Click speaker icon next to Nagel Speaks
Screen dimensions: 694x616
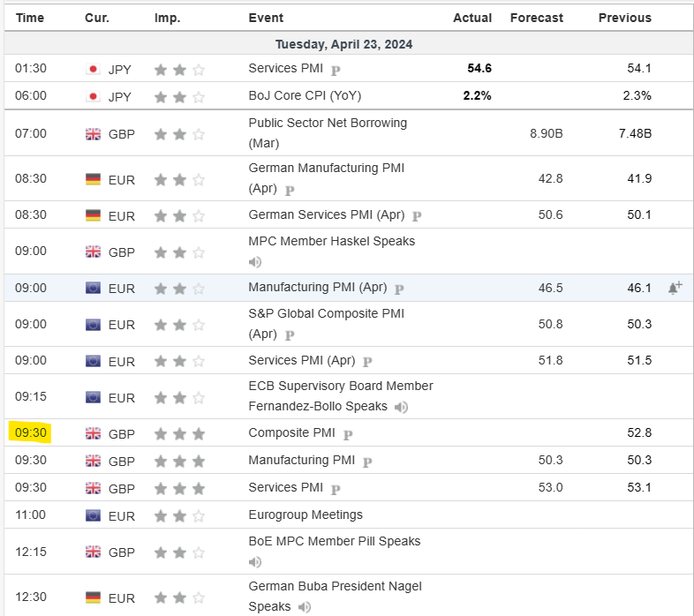(305, 607)
